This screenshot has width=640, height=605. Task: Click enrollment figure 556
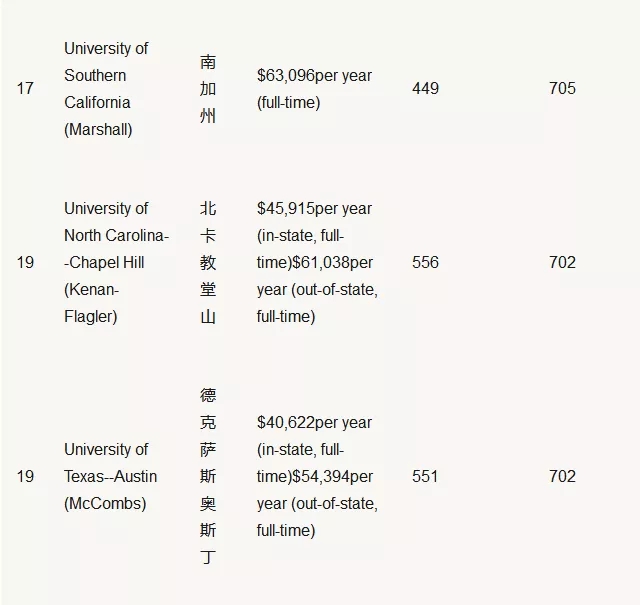(425, 262)
